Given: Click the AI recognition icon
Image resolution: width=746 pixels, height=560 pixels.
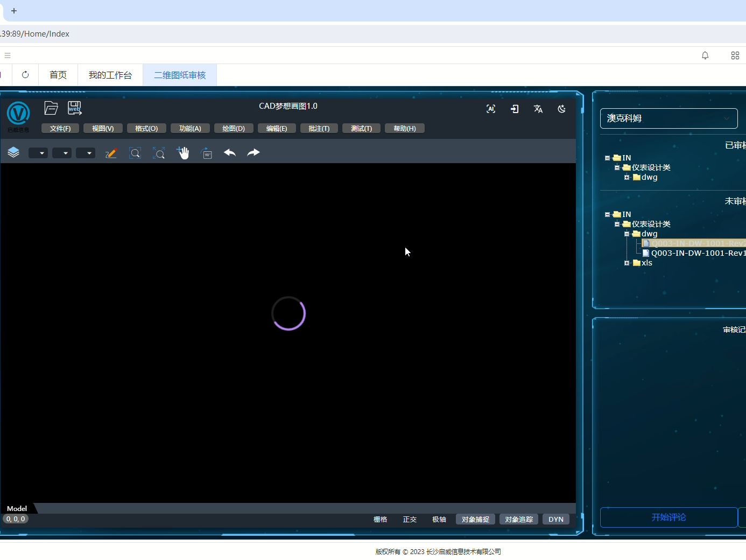Looking at the screenshot, I should pyautogui.click(x=491, y=109).
